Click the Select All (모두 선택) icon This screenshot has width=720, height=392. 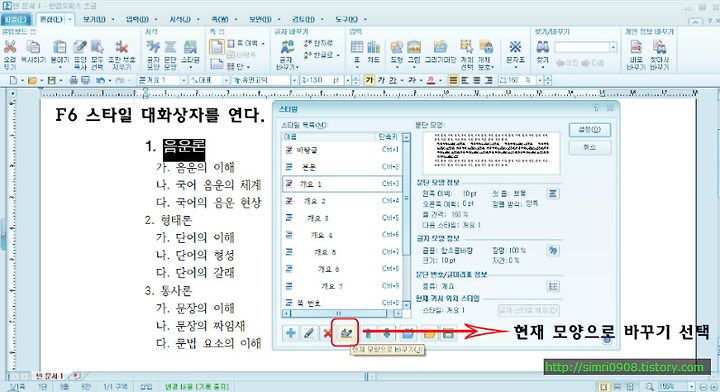point(97,47)
